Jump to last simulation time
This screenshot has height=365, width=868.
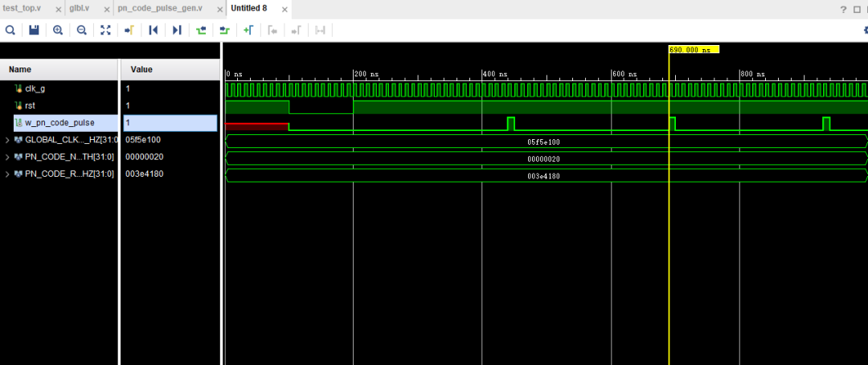coord(177,30)
